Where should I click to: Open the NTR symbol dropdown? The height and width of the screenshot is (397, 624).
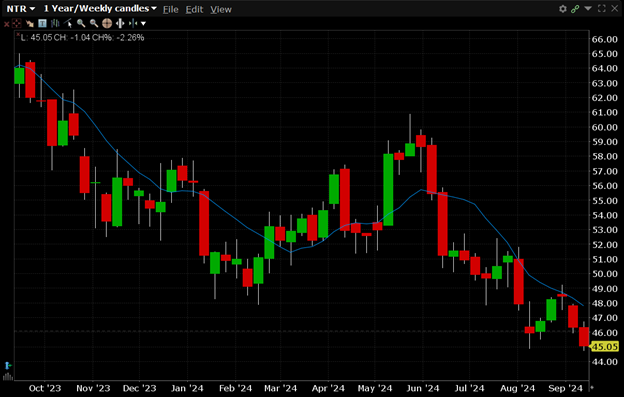pyautogui.click(x=21, y=9)
